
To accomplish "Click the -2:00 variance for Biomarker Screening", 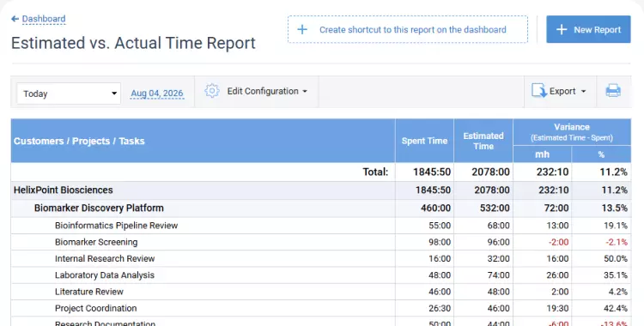I will tap(559, 242).
